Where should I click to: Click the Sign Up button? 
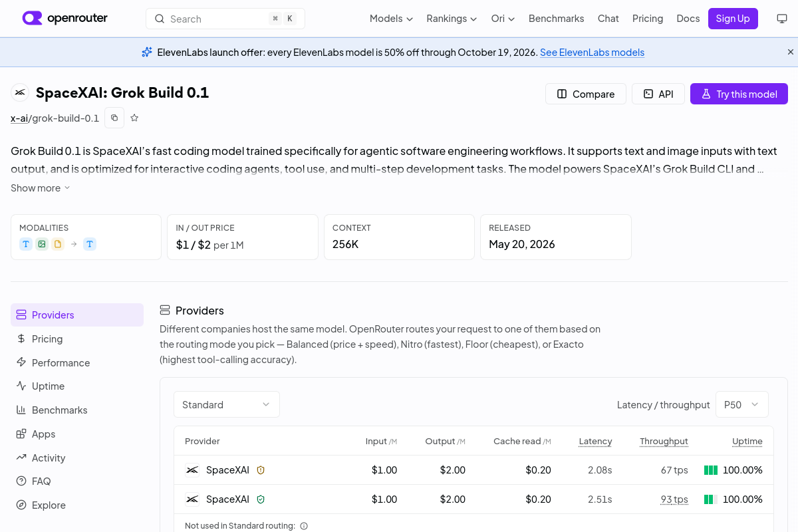pyautogui.click(x=733, y=19)
